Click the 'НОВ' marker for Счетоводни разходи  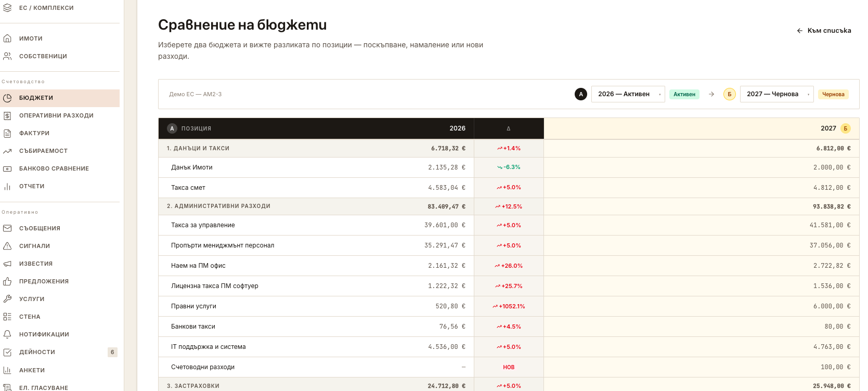(509, 367)
